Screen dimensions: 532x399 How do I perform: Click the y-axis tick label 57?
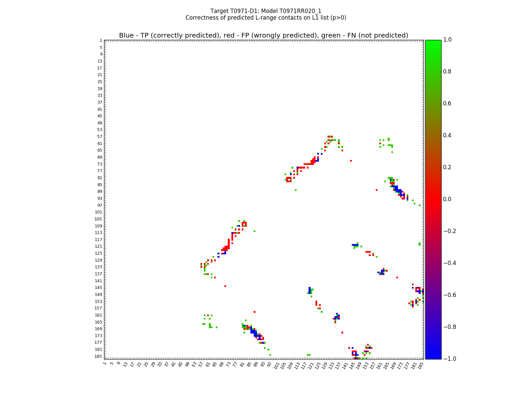click(99, 137)
